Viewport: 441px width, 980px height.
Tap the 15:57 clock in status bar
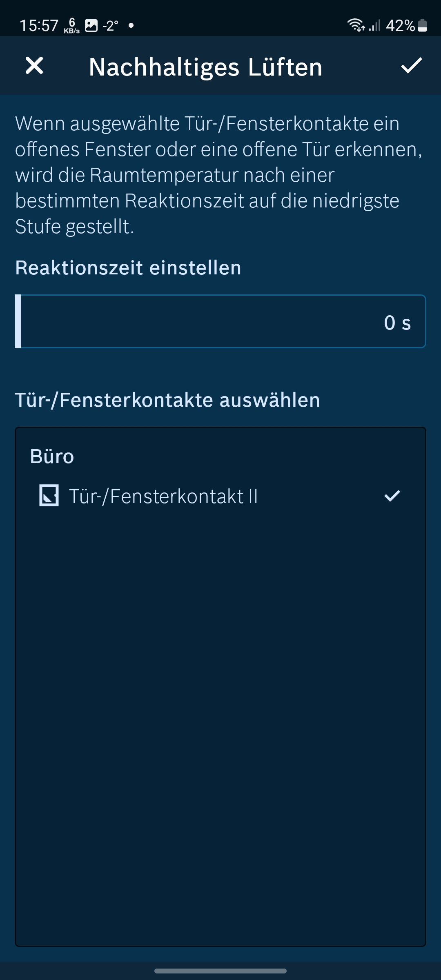(x=39, y=26)
